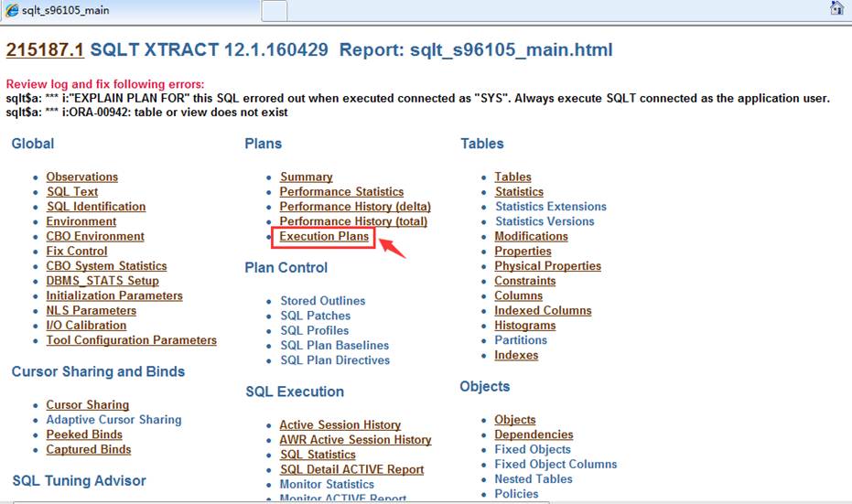The width and height of the screenshot is (852, 504).
Task: Open SQL Detail ACTIVE Report link
Action: click(352, 469)
